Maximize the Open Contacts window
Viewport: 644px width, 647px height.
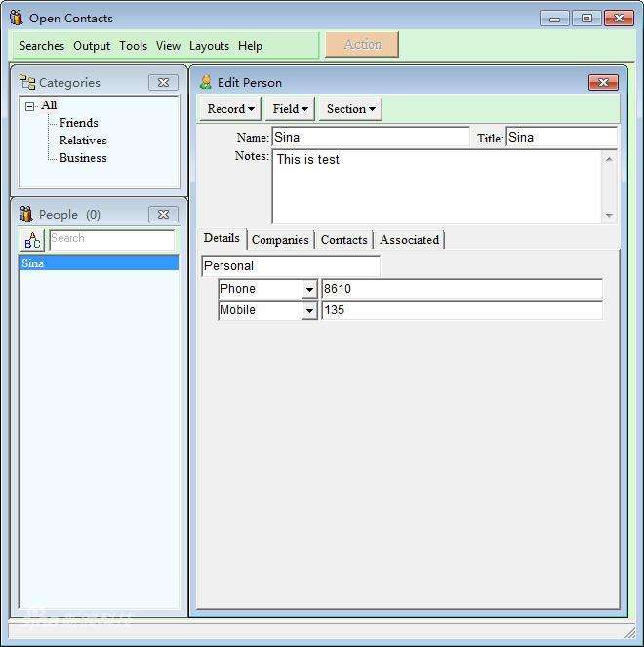(586, 19)
